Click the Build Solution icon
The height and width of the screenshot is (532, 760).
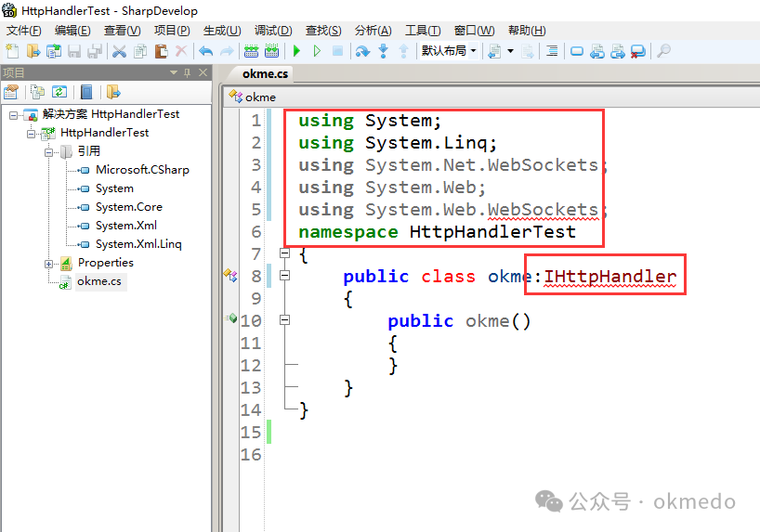tap(251, 51)
